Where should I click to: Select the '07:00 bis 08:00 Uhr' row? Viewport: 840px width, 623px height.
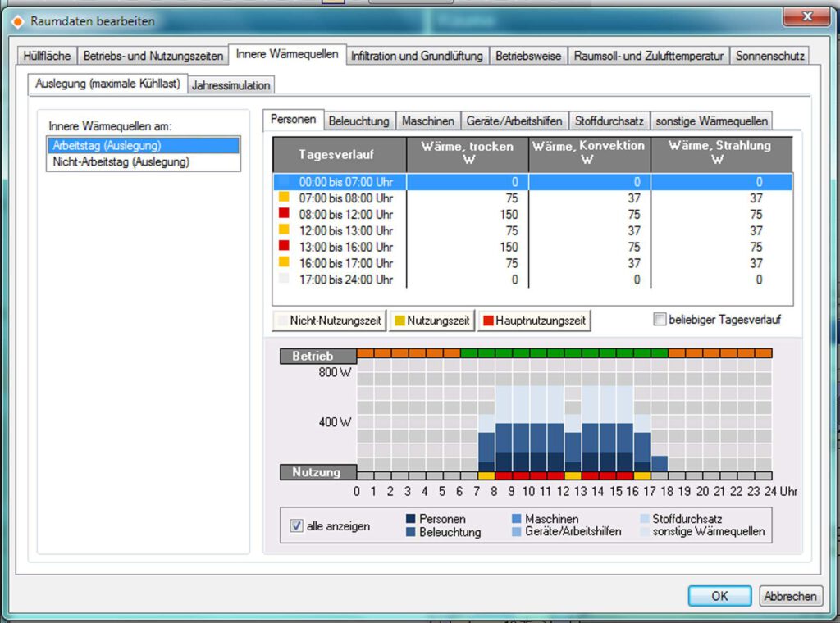532,198
